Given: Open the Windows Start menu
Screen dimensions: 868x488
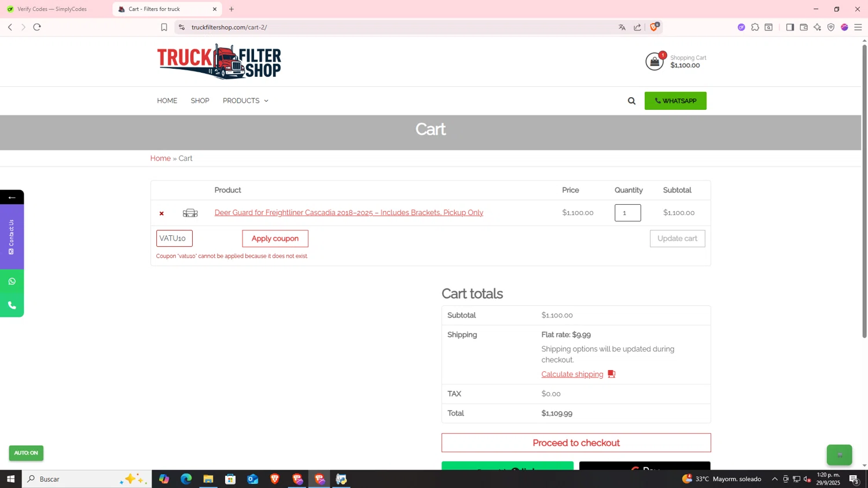Looking at the screenshot, I should pos(10,479).
